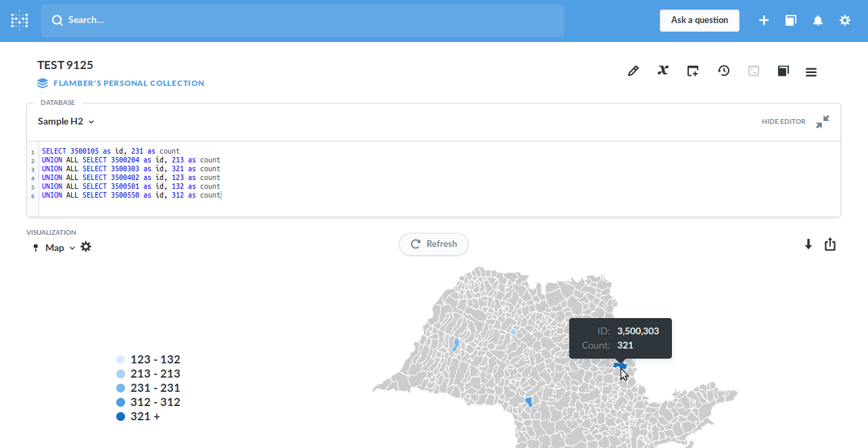This screenshot has height=448, width=868.
Task: Collapse the editor using the shrink arrows icon
Action: (823, 122)
